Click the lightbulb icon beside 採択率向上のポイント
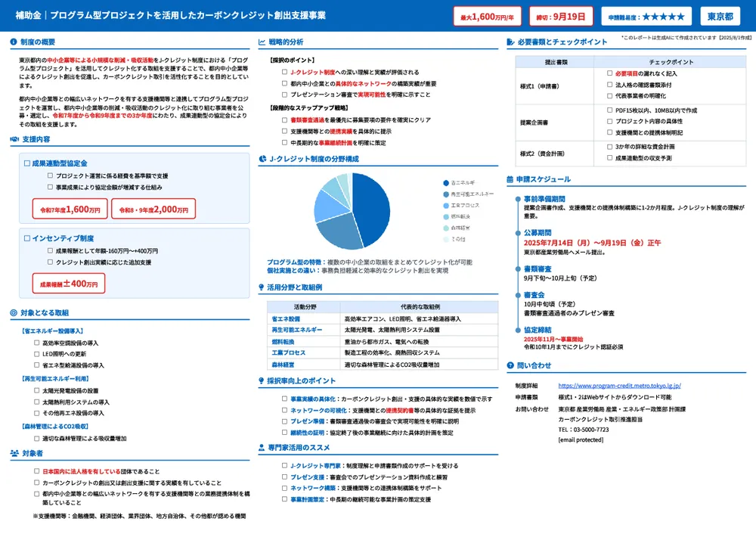This screenshot has height=534, width=756. [262, 380]
